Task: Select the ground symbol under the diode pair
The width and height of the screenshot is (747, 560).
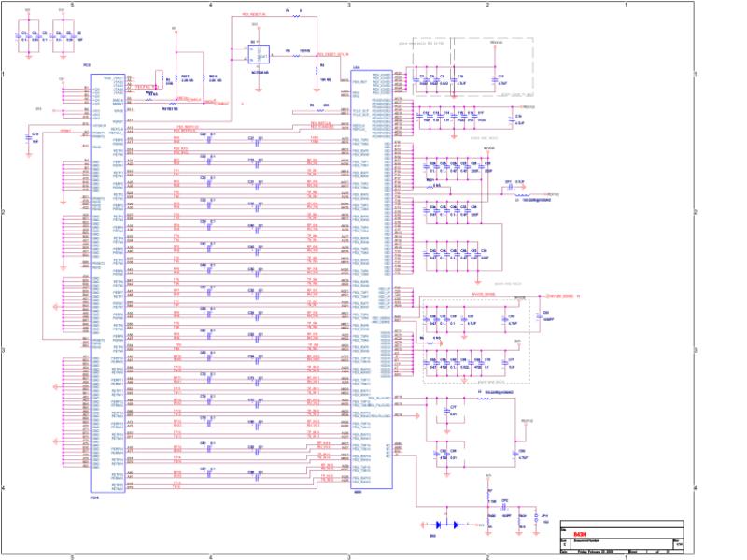Action: [423, 525]
